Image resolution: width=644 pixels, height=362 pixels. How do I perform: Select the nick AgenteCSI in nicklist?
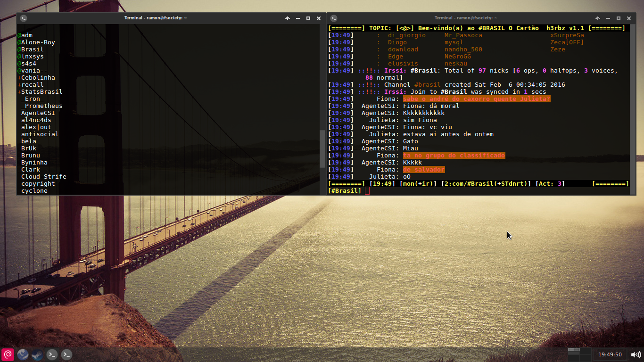[x=38, y=113]
